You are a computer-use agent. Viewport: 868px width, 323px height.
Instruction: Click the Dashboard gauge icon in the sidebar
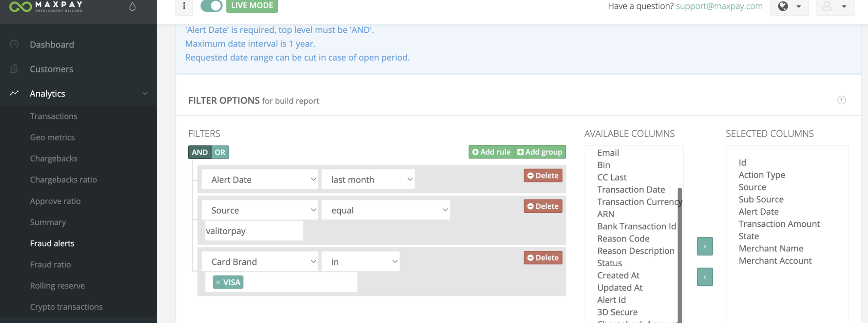[x=14, y=44]
